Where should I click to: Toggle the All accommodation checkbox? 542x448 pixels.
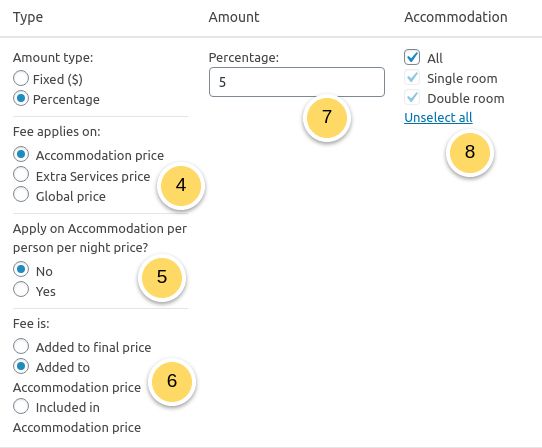point(412,57)
